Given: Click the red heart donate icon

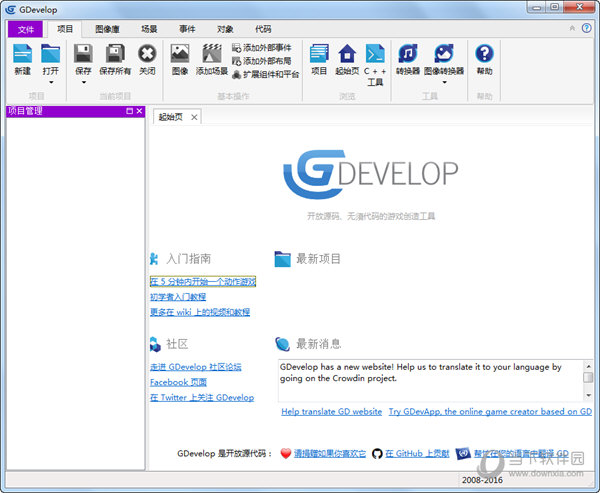Looking at the screenshot, I should click(x=285, y=454).
